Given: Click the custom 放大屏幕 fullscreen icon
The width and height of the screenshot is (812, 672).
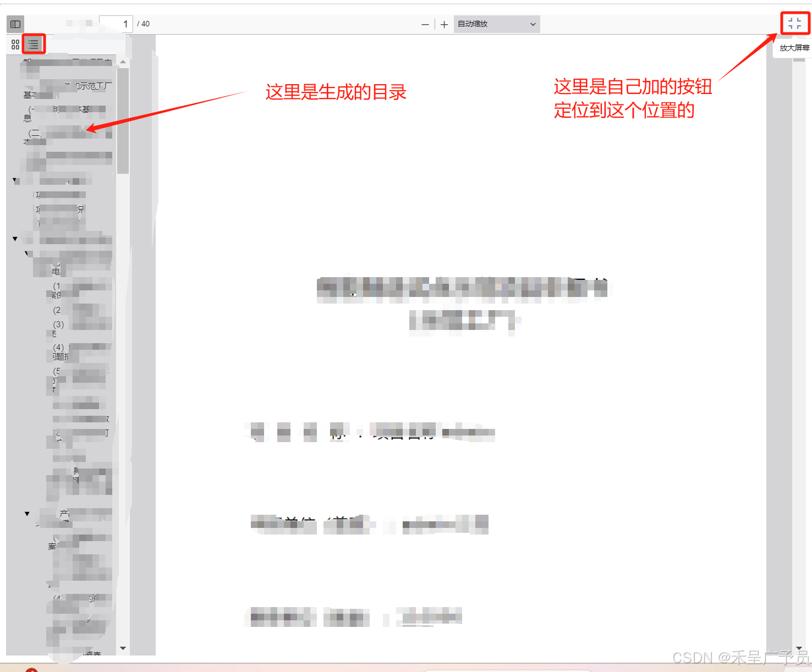Looking at the screenshot, I should point(794,23).
